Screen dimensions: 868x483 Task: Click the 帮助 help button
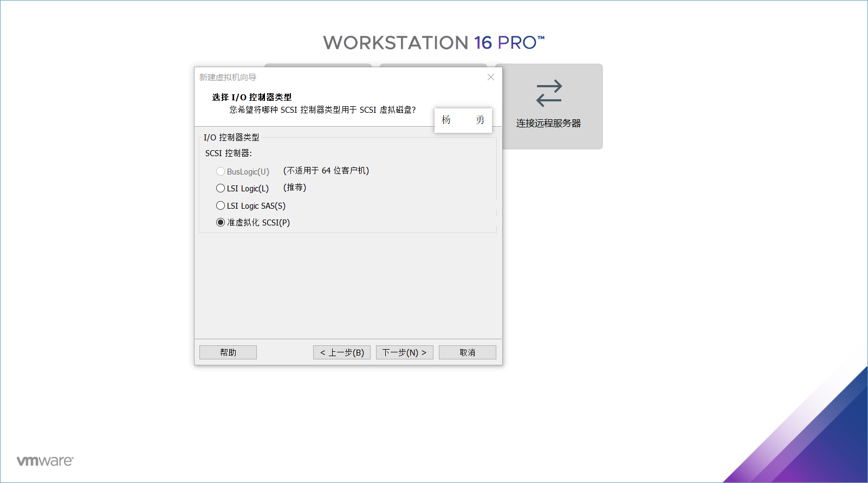(x=228, y=352)
